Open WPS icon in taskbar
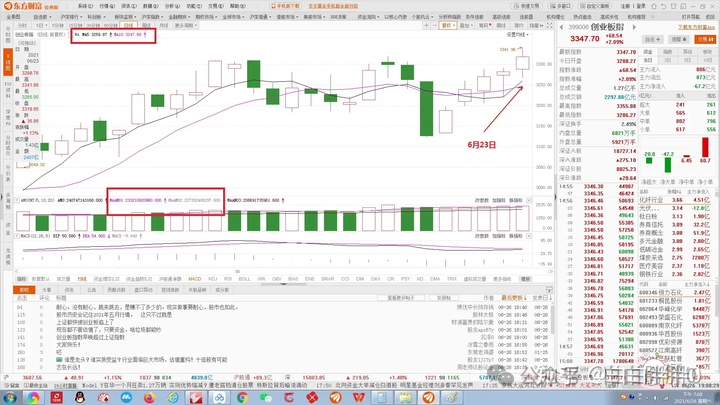Image resolution: width=720 pixels, height=405 pixels. coord(359,398)
